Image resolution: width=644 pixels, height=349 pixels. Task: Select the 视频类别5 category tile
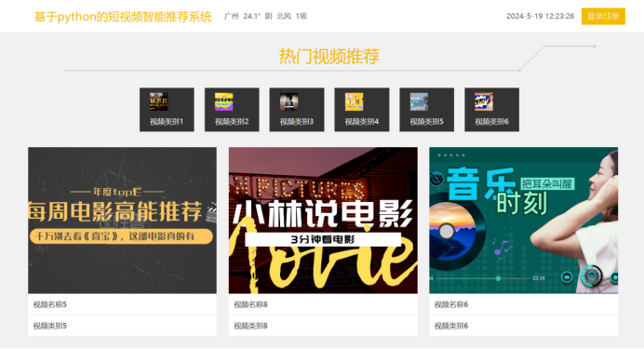click(x=427, y=110)
